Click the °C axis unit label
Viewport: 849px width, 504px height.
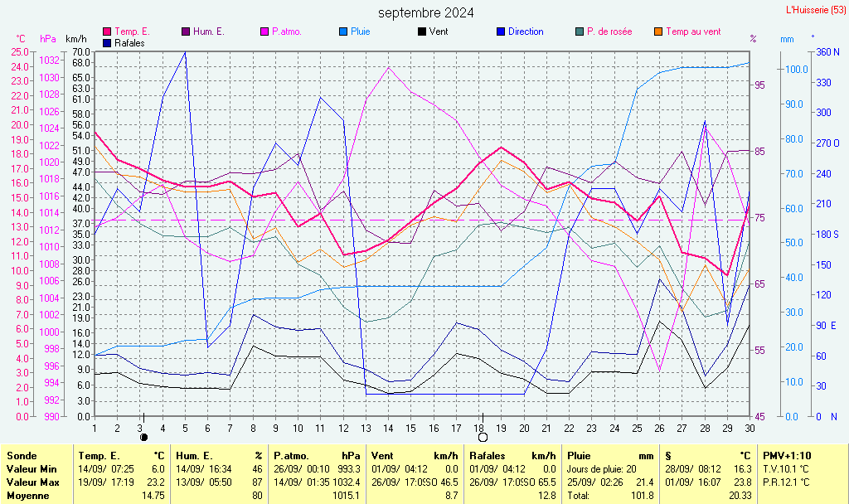[21, 39]
